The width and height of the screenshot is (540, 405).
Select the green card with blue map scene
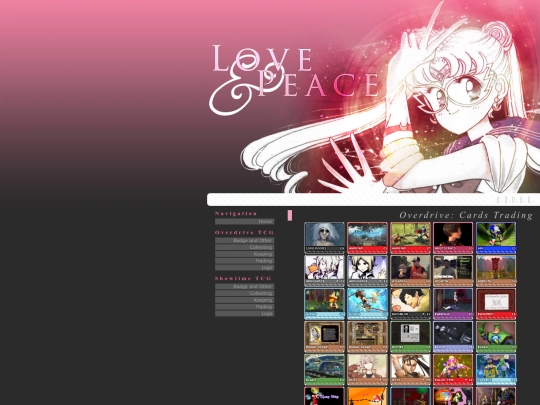[x=324, y=370]
